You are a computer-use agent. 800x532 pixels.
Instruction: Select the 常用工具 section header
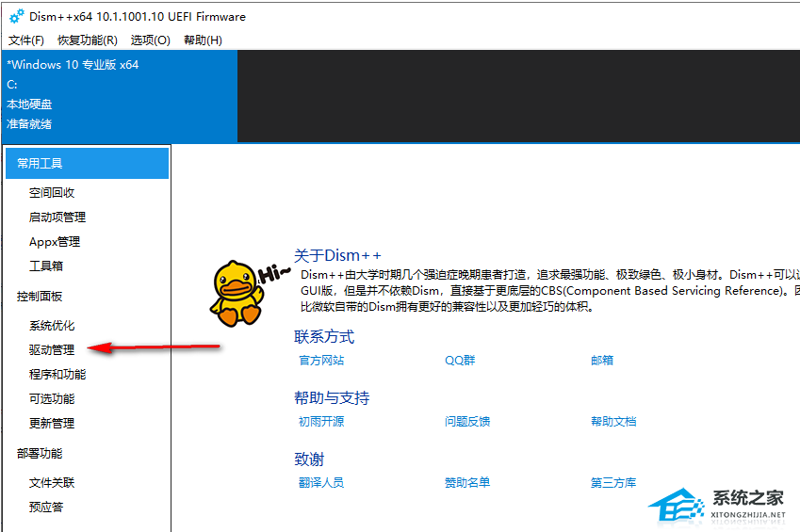(88, 163)
